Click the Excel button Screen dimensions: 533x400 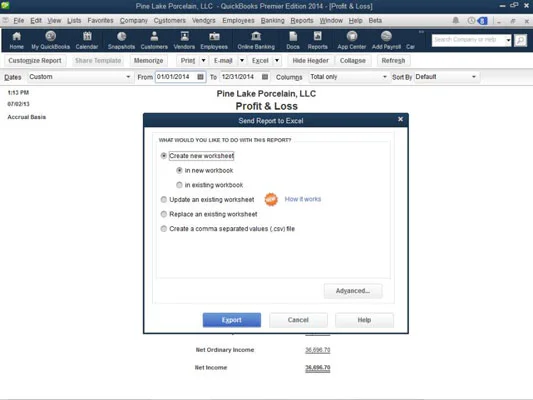(x=260, y=60)
